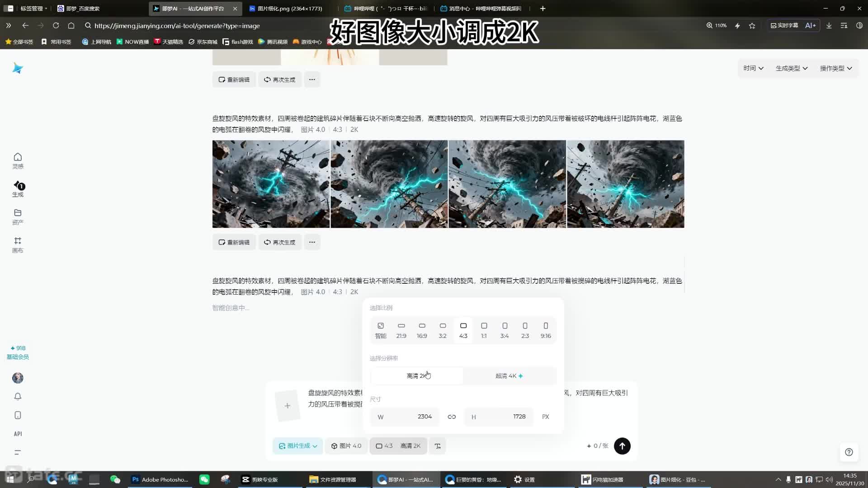Image resolution: width=868 pixels, height=488 pixels.
Task: Select the 1:1 aspect ratio option
Action: pos(484,330)
